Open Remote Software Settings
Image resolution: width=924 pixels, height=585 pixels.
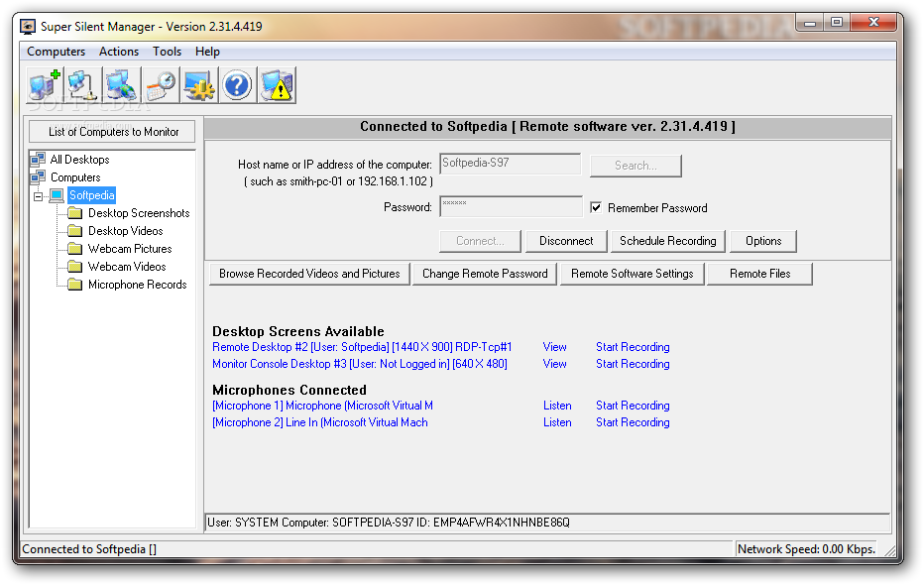(x=633, y=274)
